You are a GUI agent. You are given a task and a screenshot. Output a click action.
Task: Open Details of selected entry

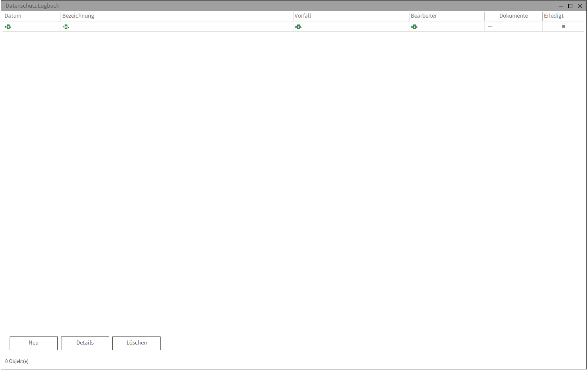point(85,343)
